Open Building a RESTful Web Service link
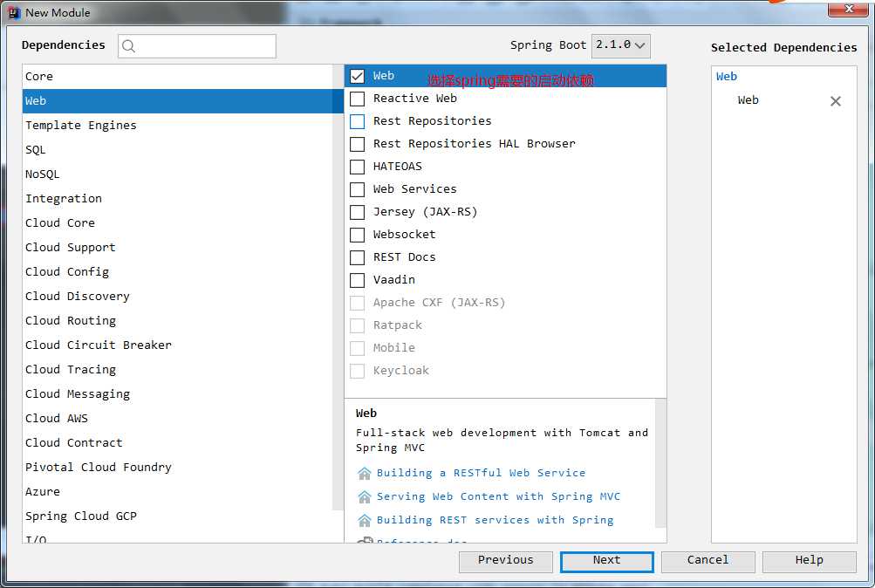The width and height of the screenshot is (875, 588). tap(481, 473)
